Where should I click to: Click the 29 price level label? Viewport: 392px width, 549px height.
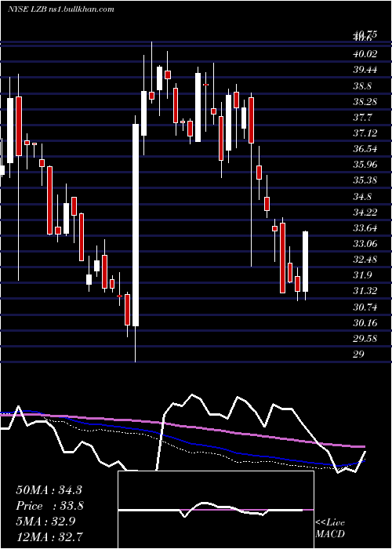pyautogui.click(x=358, y=354)
